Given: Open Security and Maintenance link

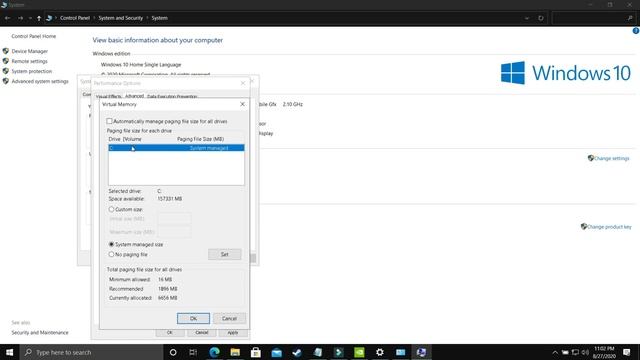Looking at the screenshot, I should (40, 333).
